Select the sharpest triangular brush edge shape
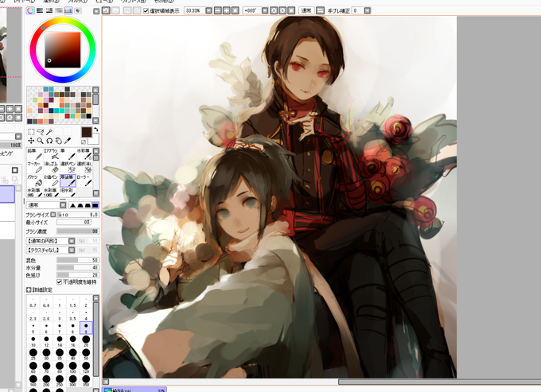 click(x=72, y=205)
